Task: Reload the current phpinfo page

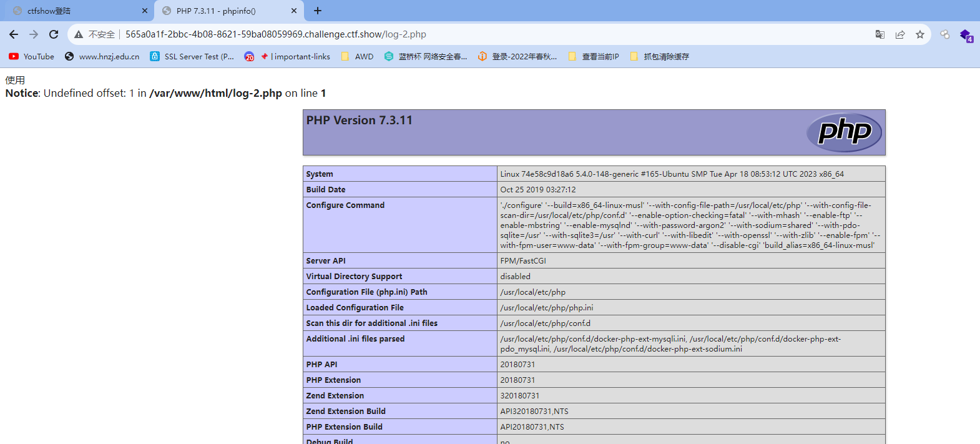Action: pyautogui.click(x=54, y=34)
